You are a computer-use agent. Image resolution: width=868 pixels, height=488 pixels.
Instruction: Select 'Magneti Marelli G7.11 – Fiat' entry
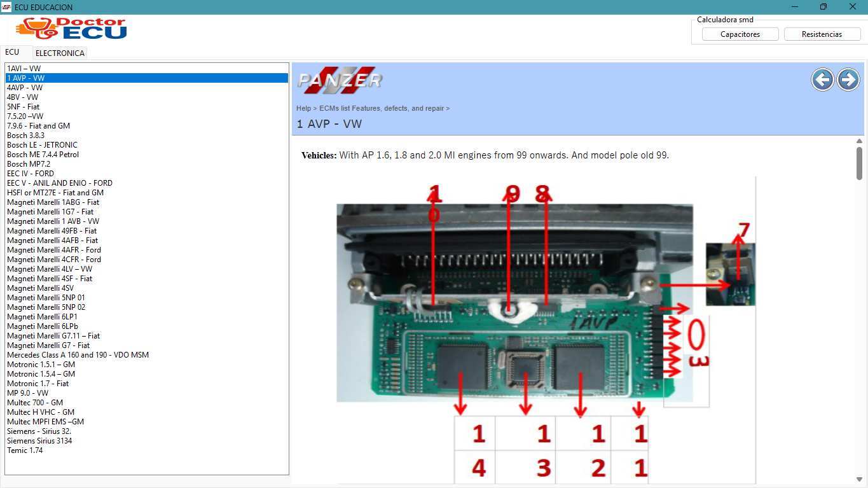147,335
